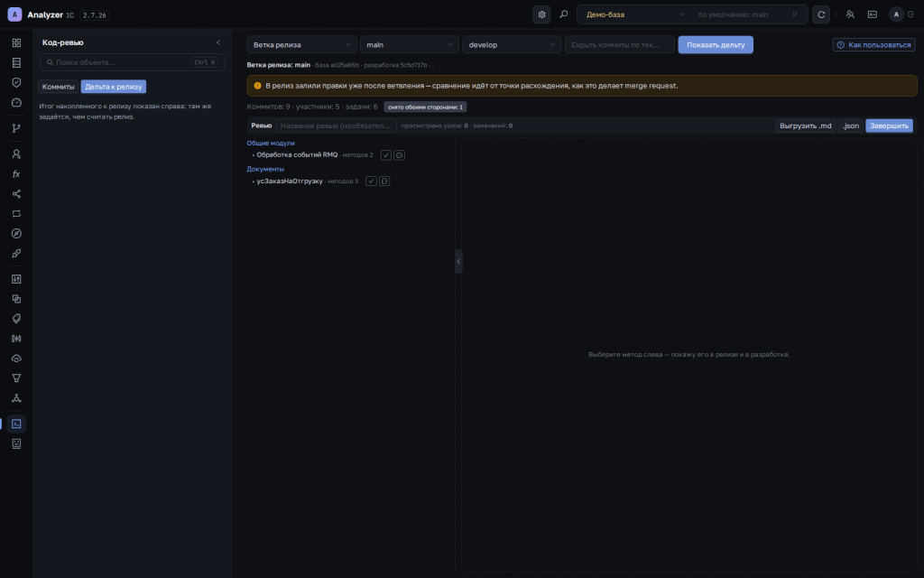
Task: Click the Документы group heading
Action: pos(265,169)
